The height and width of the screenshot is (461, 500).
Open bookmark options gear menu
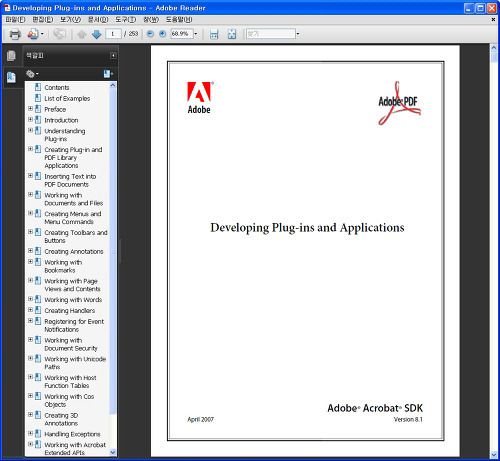tap(32, 74)
